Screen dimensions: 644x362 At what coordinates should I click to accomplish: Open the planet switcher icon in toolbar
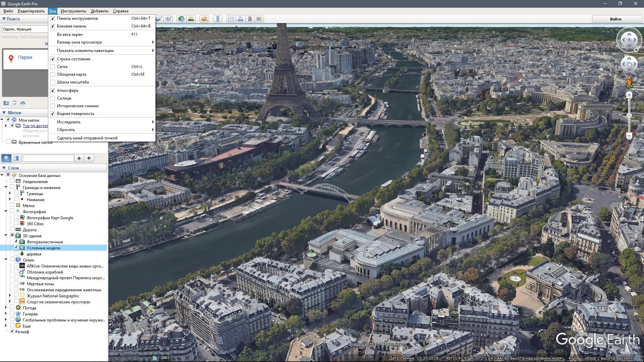click(x=204, y=19)
